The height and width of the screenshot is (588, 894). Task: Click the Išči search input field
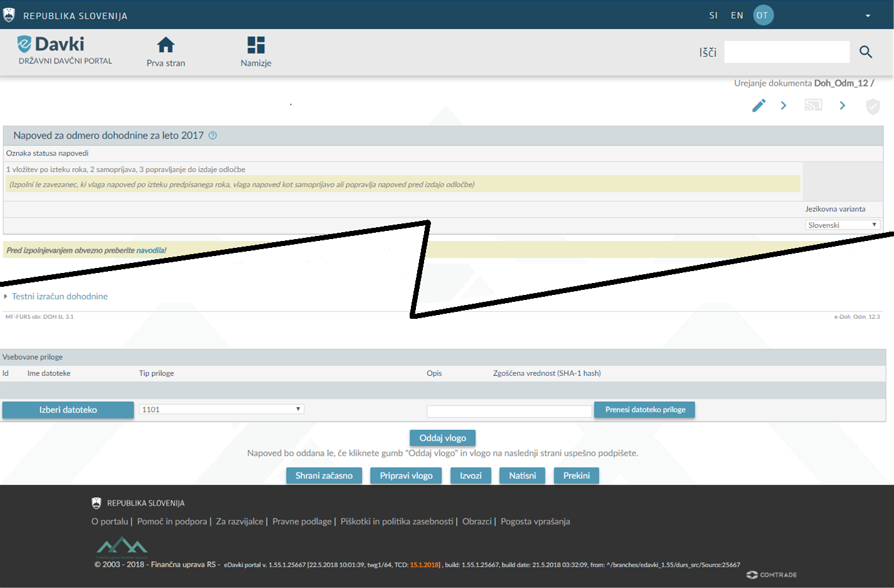point(787,52)
